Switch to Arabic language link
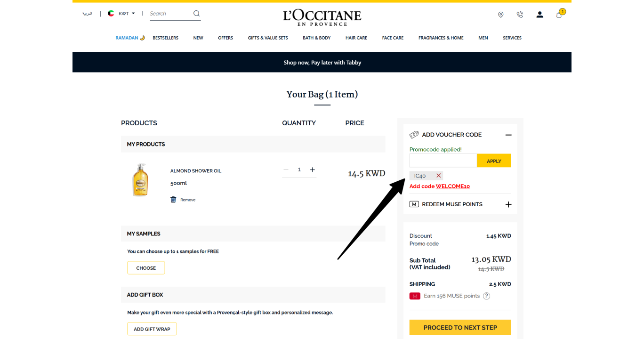 pos(87,14)
